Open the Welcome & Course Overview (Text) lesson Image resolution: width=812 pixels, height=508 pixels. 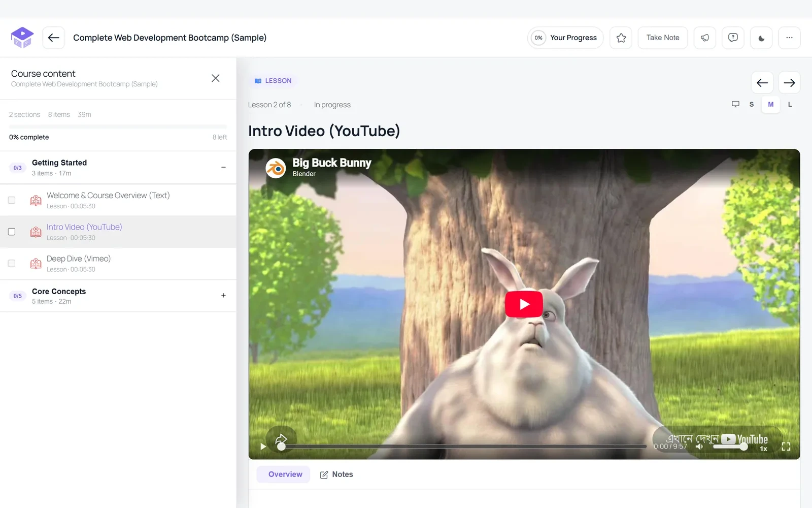click(108, 196)
